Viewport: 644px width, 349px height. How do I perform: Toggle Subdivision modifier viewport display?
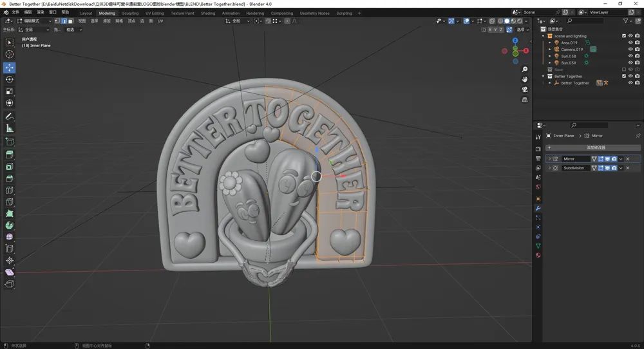pyautogui.click(x=607, y=168)
